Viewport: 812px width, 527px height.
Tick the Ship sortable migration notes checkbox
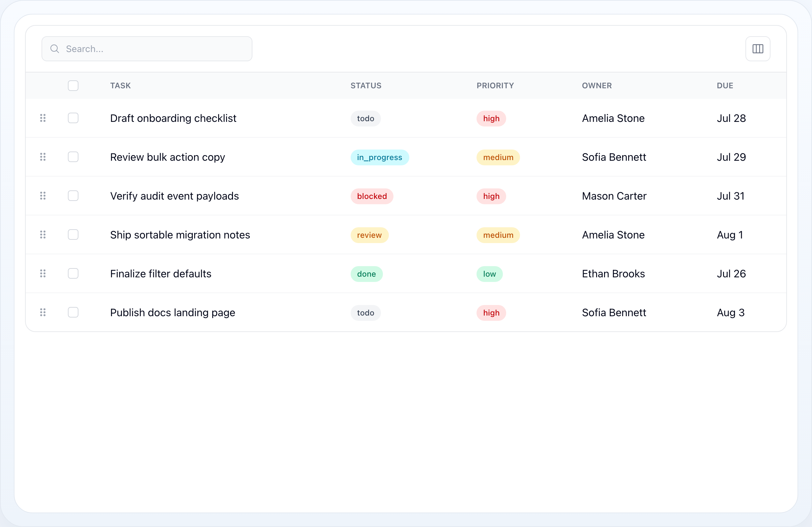point(73,235)
